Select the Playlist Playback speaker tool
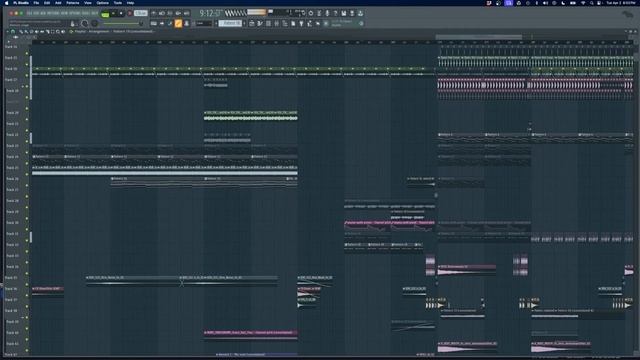This screenshot has width=640, height=360. [x=63, y=32]
